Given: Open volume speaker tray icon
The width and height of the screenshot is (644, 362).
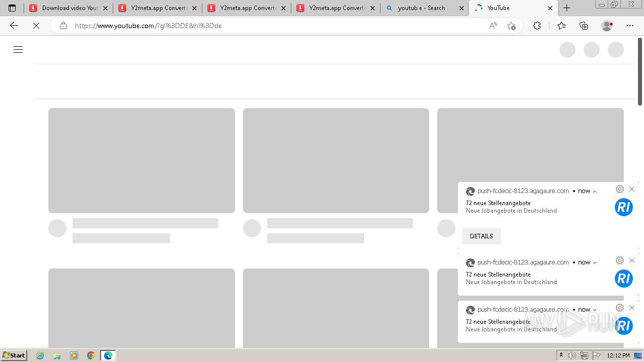Looking at the screenshot, I should coord(572,355).
